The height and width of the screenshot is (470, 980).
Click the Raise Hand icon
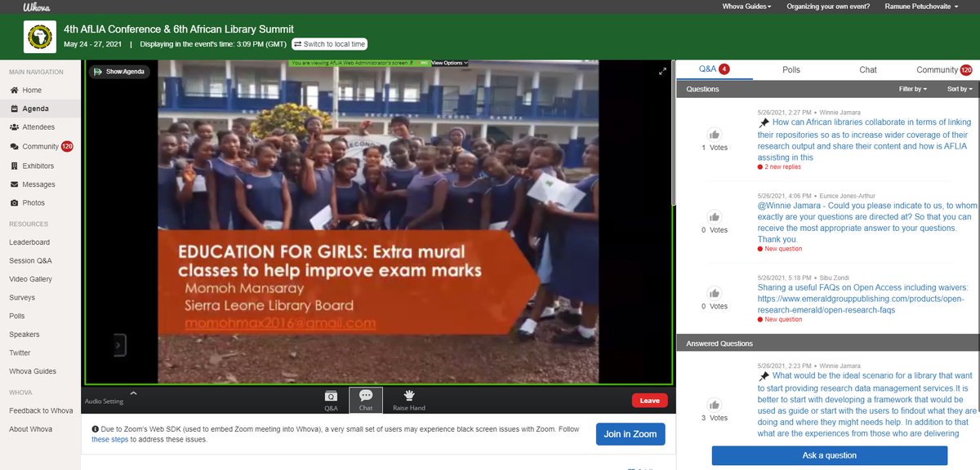click(x=409, y=400)
